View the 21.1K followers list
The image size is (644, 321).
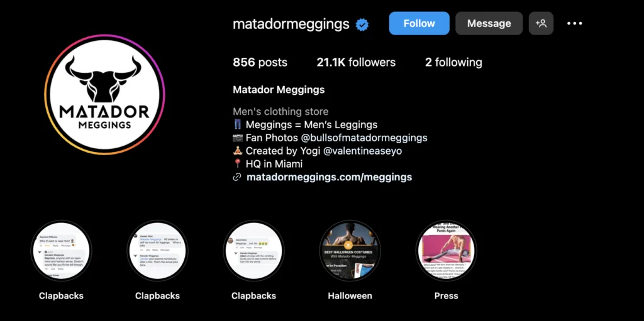point(356,62)
